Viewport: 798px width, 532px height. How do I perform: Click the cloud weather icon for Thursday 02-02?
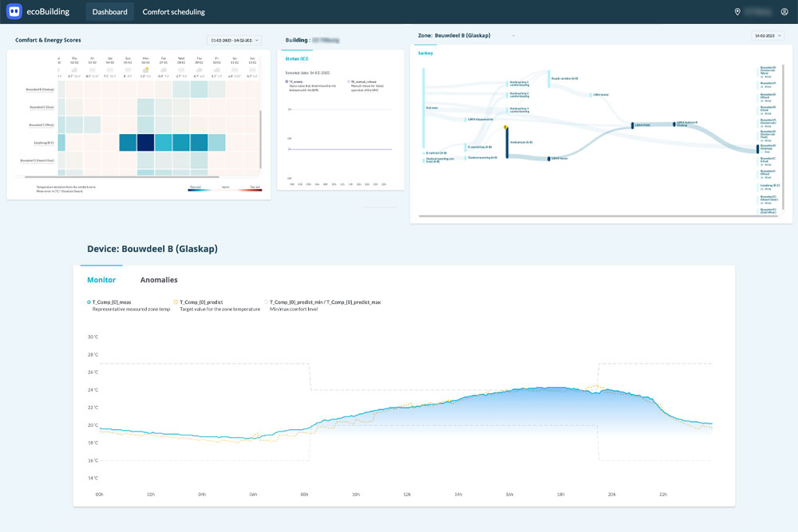tap(73, 70)
